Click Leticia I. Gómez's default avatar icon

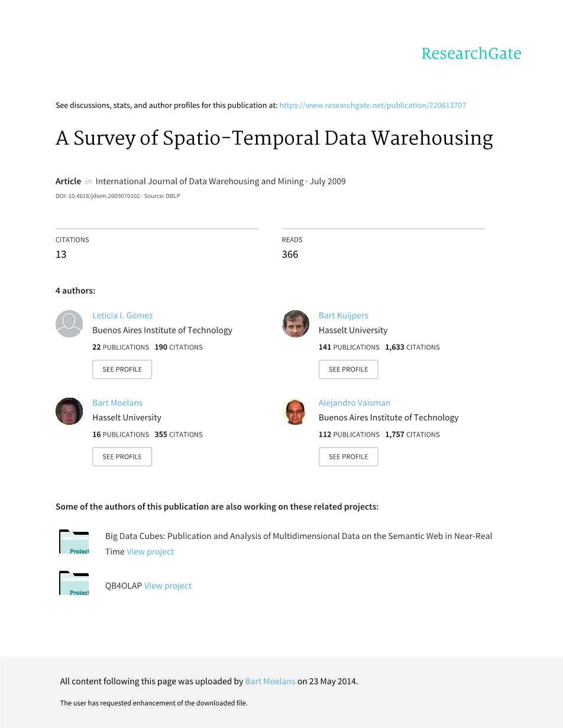(69, 324)
